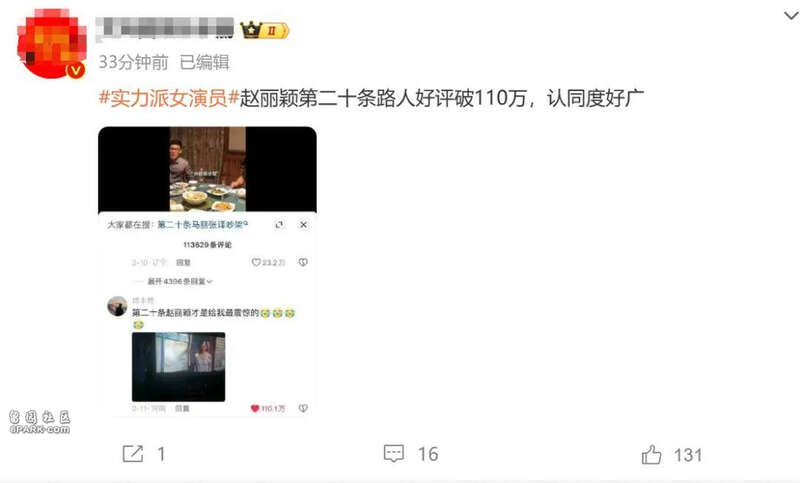Image resolution: width=800 pixels, height=483 pixels.
Task: Open the pixelated poster username
Action: [x=165, y=28]
